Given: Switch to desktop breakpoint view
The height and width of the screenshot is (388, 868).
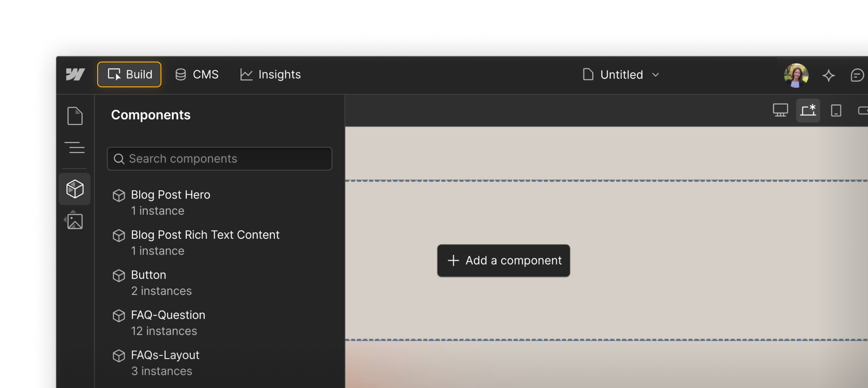Looking at the screenshot, I should click(x=781, y=110).
